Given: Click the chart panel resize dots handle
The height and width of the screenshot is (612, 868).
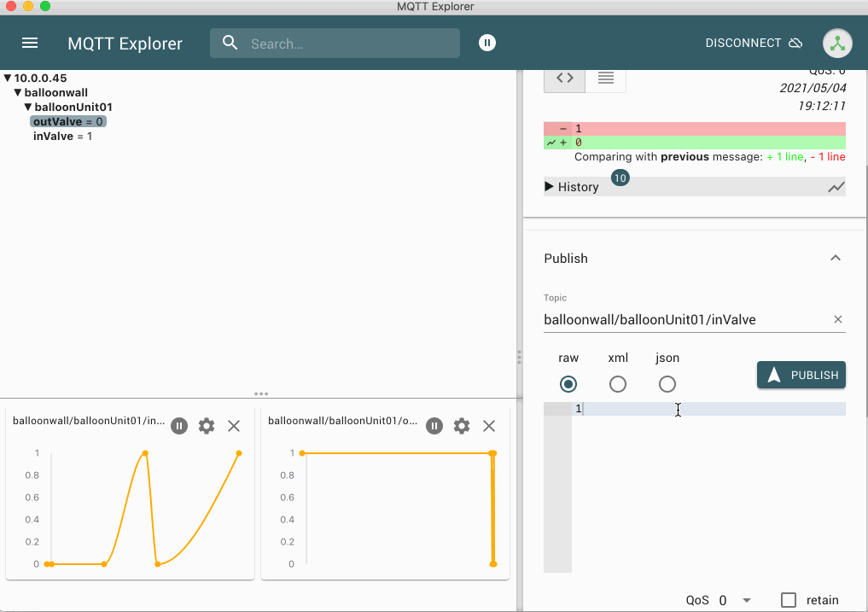Looking at the screenshot, I should point(261,393).
